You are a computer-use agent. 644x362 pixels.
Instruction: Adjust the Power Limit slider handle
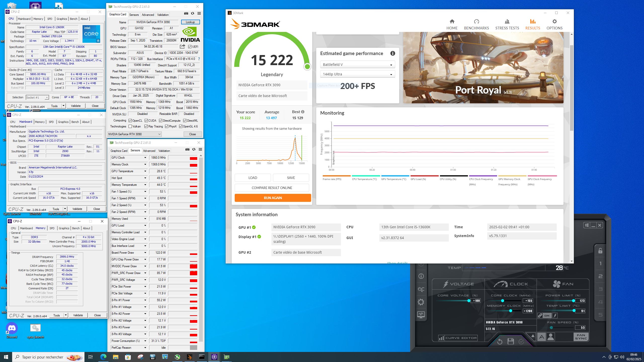(x=574, y=301)
